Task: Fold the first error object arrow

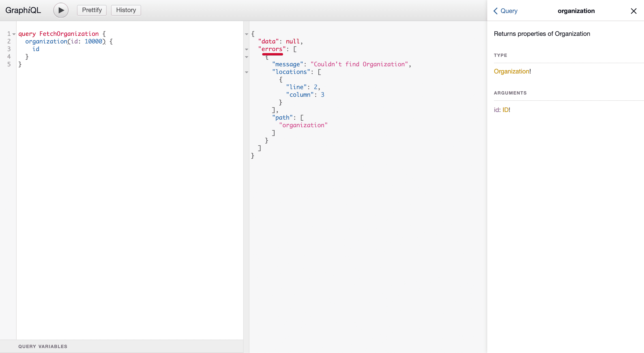Action: pyautogui.click(x=247, y=57)
